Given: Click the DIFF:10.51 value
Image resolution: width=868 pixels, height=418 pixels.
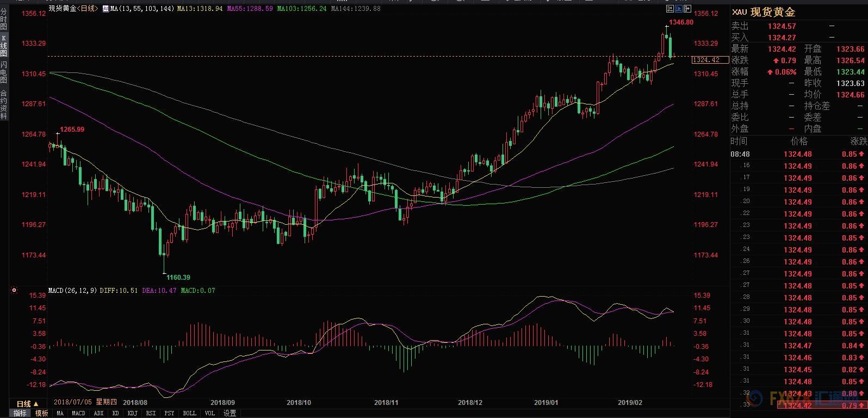Looking at the screenshot, I should coord(119,291).
